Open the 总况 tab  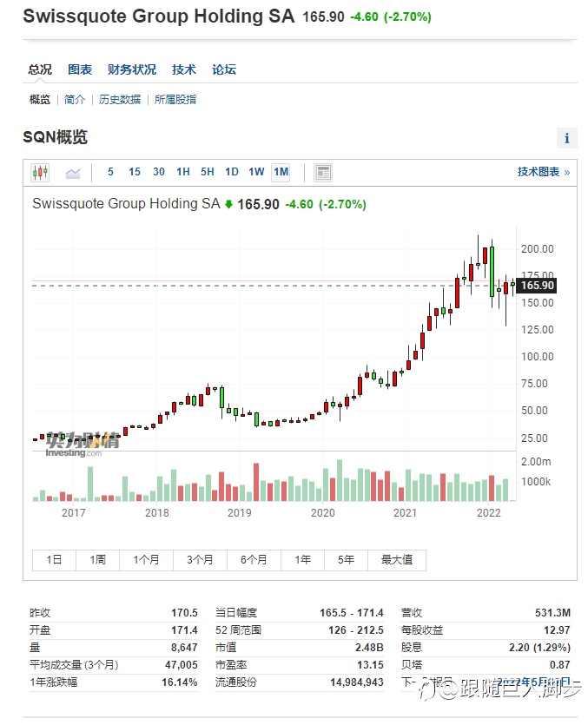(40, 69)
